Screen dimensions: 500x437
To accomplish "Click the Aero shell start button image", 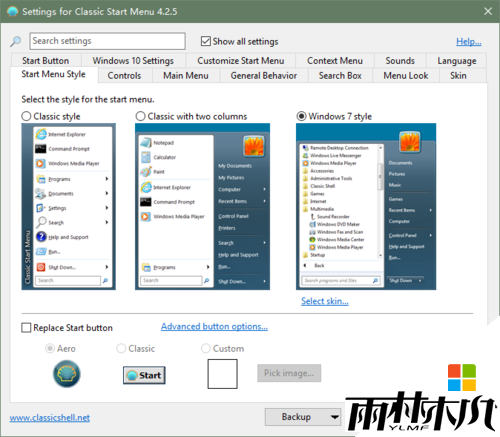I will (67, 374).
